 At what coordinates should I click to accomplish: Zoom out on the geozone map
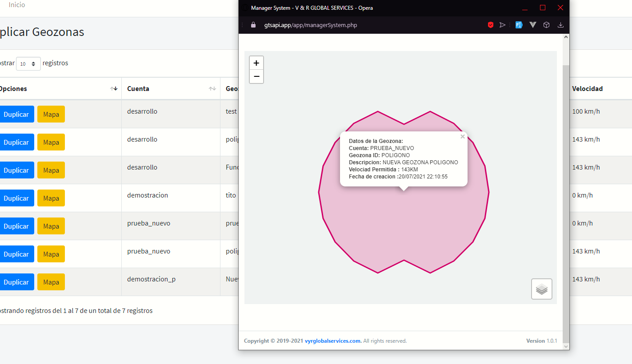pyautogui.click(x=256, y=76)
